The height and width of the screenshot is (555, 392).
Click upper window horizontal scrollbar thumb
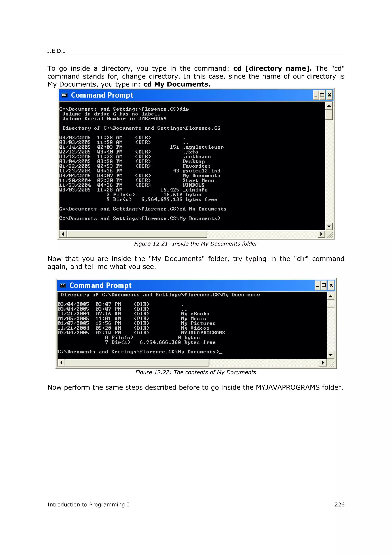[137, 234]
